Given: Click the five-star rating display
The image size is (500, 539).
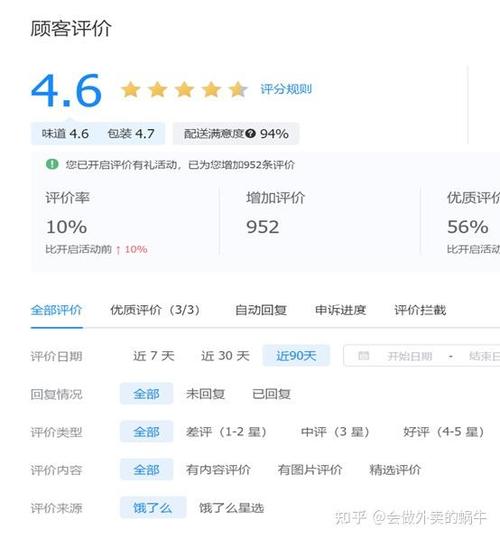Looking at the screenshot, I should click(184, 90).
